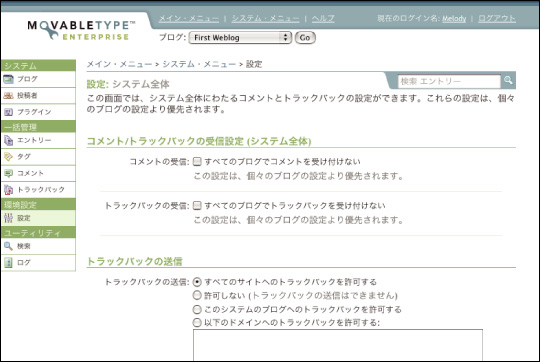Viewport: 540px width, 362px height.
Task: Click the 検索 エントリー search field
Action: tap(449, 81)
